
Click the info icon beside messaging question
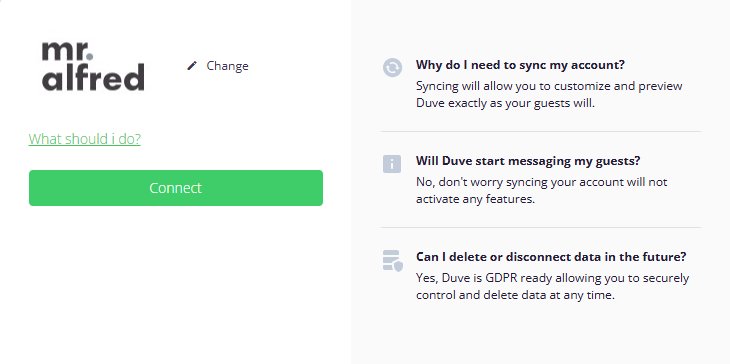click(392, 164)
